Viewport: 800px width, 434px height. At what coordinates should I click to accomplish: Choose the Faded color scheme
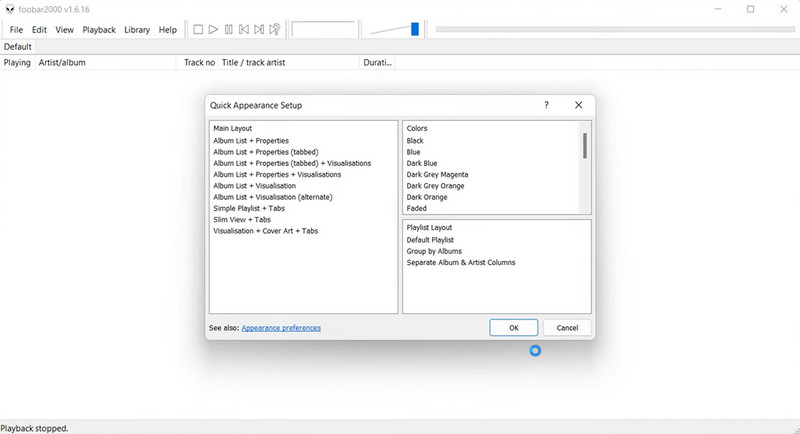pyautogui.click(x=416, y=208)
